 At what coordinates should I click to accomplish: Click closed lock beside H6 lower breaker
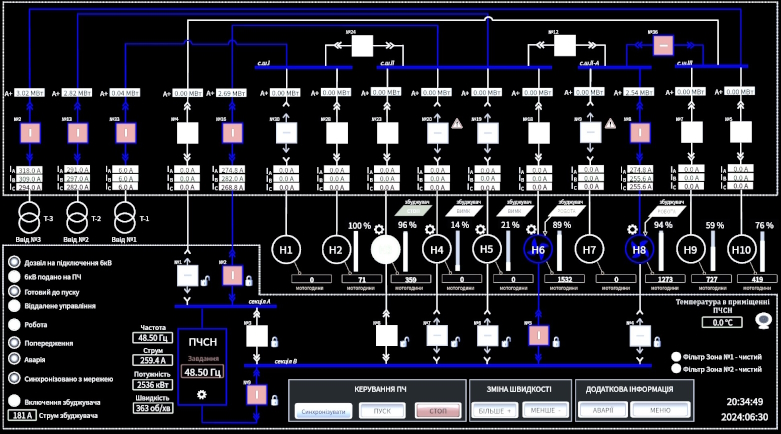pyautogui.click(x=556, y=342)
